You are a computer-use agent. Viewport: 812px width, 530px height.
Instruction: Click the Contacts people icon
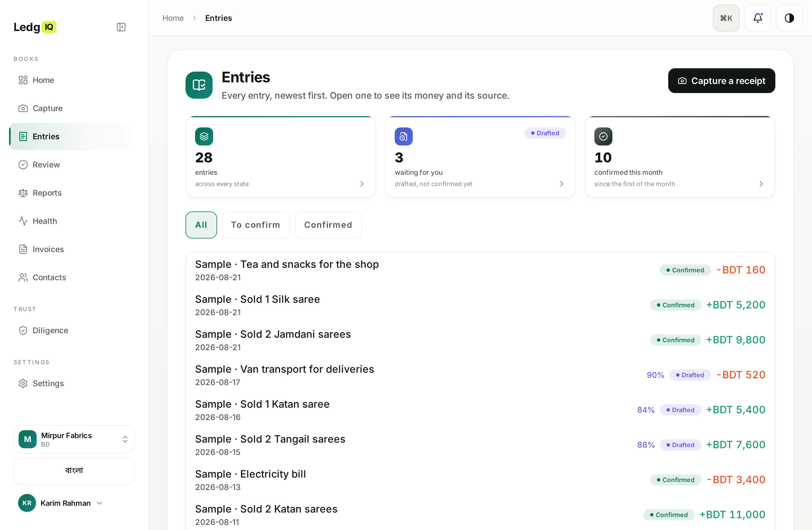23,278
